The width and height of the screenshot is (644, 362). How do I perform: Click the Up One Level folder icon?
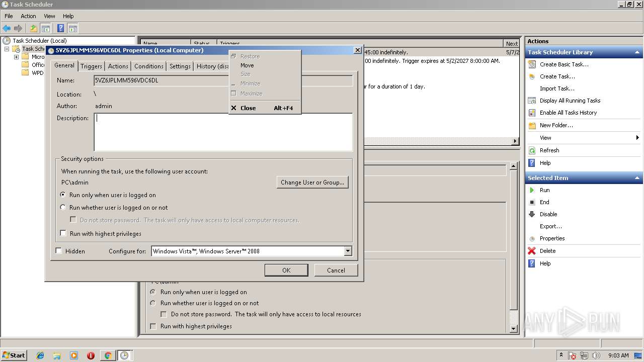click(34, 29)
